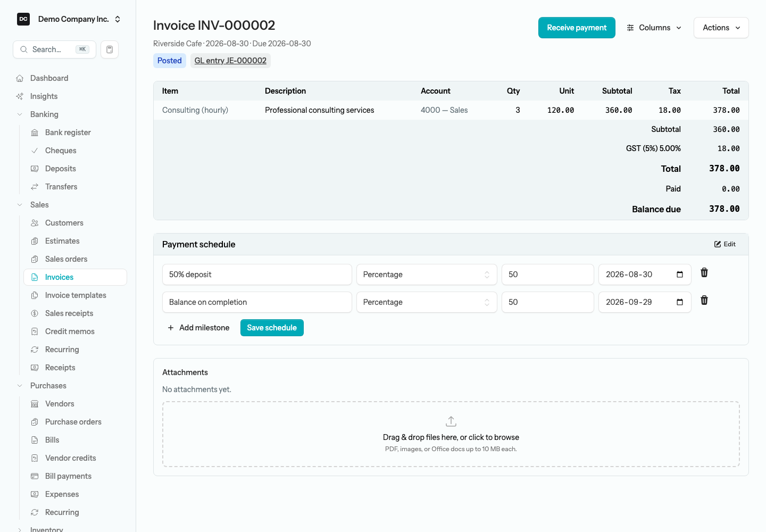Click the Bank register icon

[35, 132]
